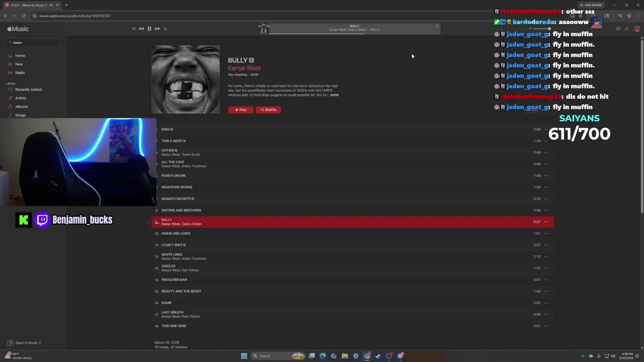Image resolution: width=644 pixels, height=362 pixels.
Task: Toggle shuffle in the playback controls
Action: [x=133, y=29]
